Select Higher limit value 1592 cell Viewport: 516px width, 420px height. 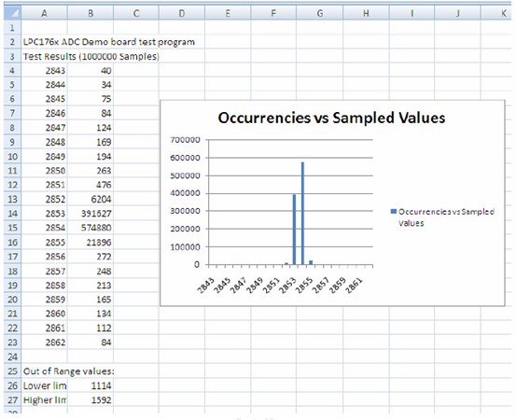tap(91, 399)
